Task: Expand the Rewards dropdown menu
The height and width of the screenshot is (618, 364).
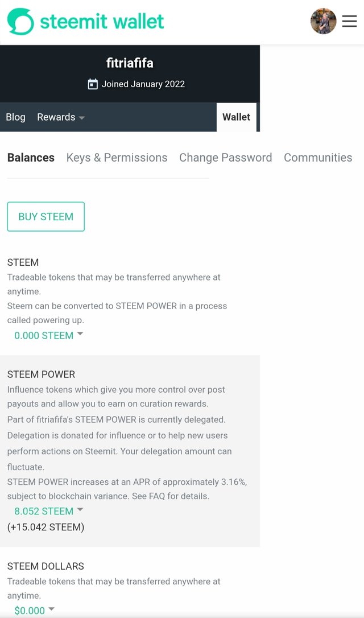Action: click(x=61, y=117)
